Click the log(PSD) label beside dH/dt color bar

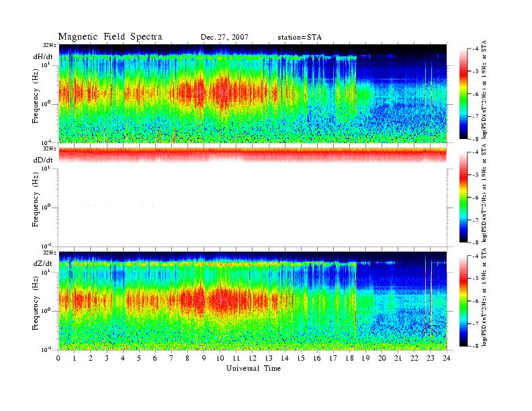click(x=484, y=89)
